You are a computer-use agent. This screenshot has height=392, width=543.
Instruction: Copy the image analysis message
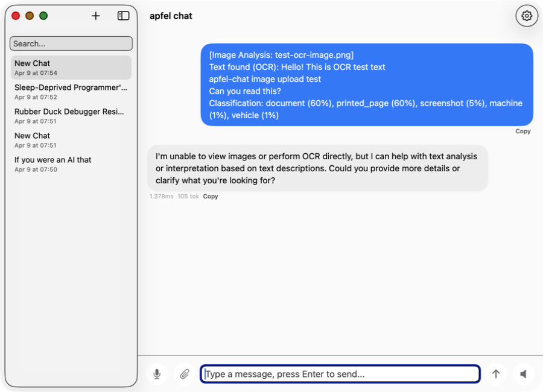522,131
